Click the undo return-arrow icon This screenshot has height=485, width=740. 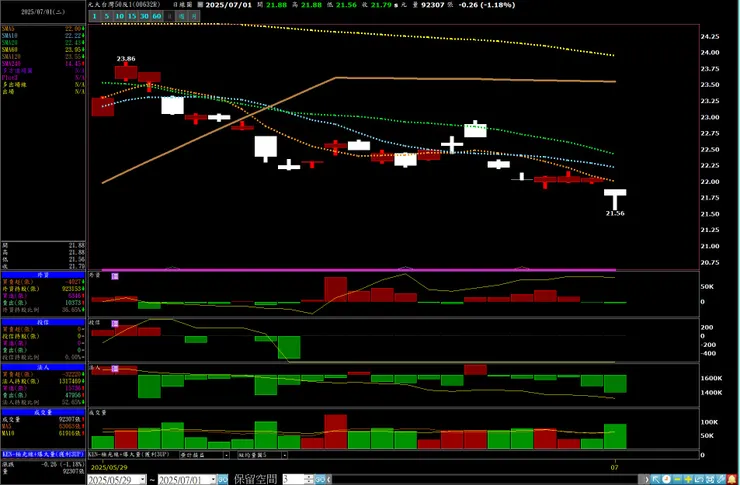click(x=699, y=479)
